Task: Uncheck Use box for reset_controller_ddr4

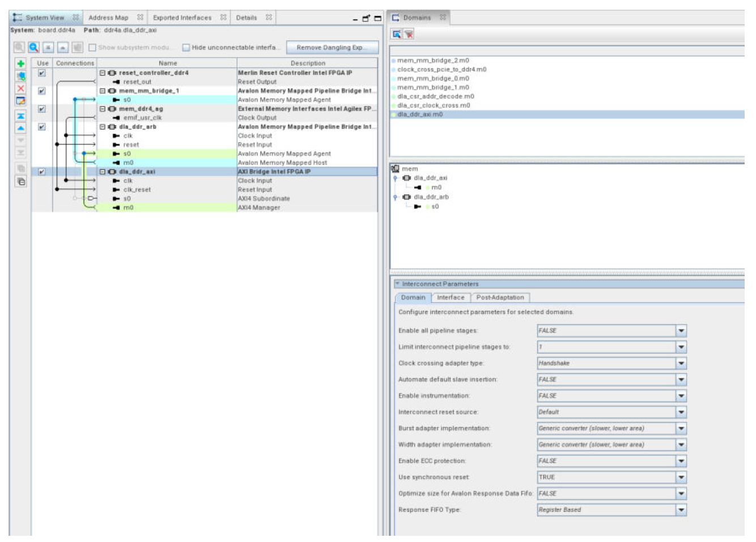Action: pos(42,73)
